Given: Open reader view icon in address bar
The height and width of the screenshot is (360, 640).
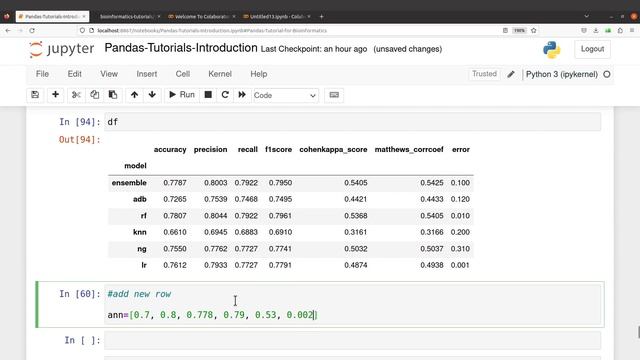Looking at the screenshot, I should [x=505, y=31].
